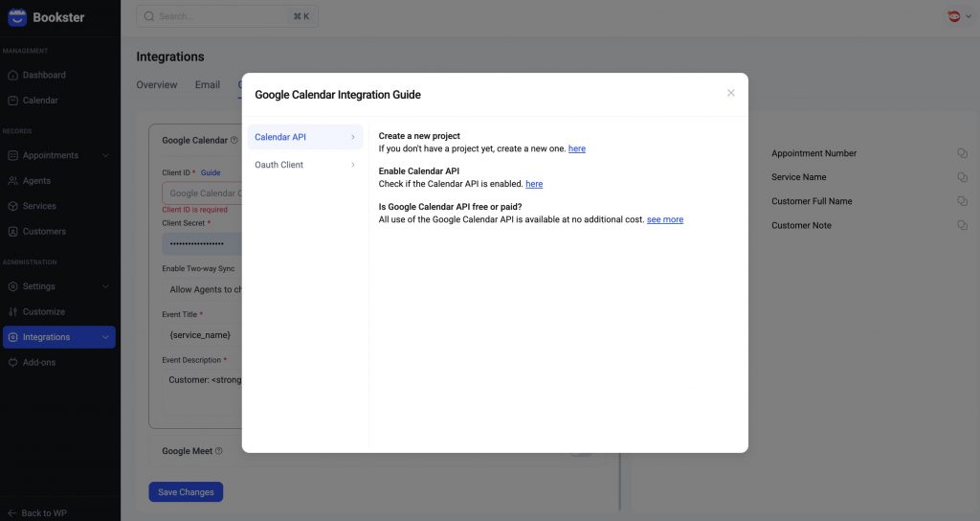This screenshot has height=521, width=980.
Task: Open Customers in the sidebar
Action: point(60,232)
